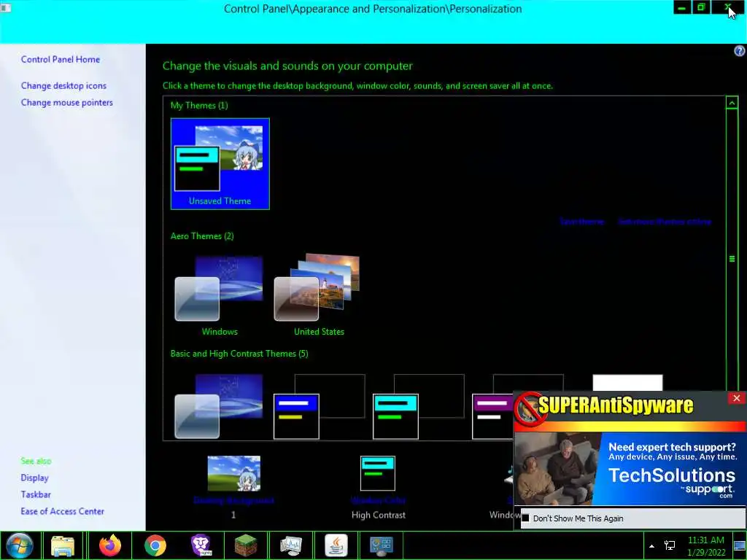This screenshot has height=560, width=747.
Task: Open Change mouse pointers link
Action: 66,102
